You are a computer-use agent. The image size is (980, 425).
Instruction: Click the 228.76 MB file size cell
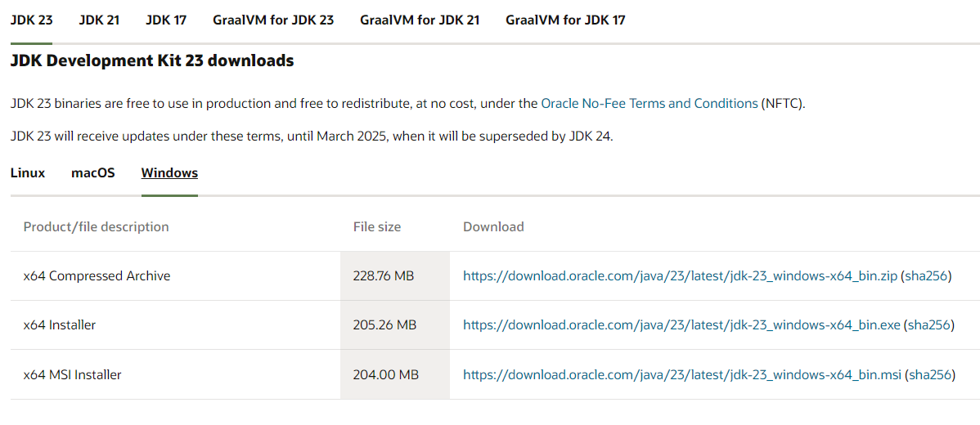tap(395, 276)
